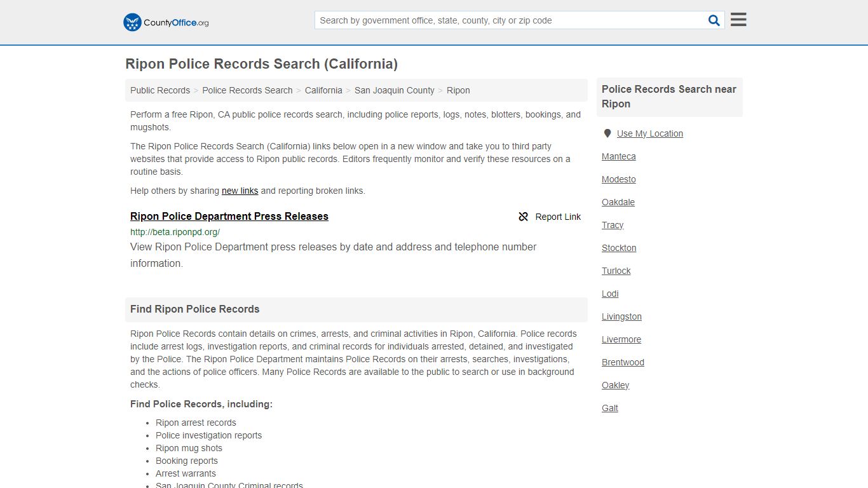The width and height of the screenshot is (868, 488).
Task: Visit the beta.riponpd.org URL
Action: (x=175, y=232)
